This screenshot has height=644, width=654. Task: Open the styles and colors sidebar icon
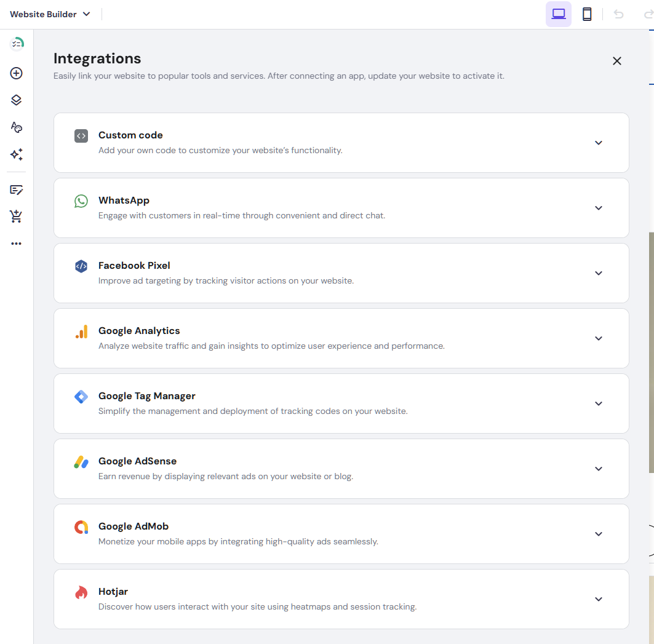coord(16,127)
